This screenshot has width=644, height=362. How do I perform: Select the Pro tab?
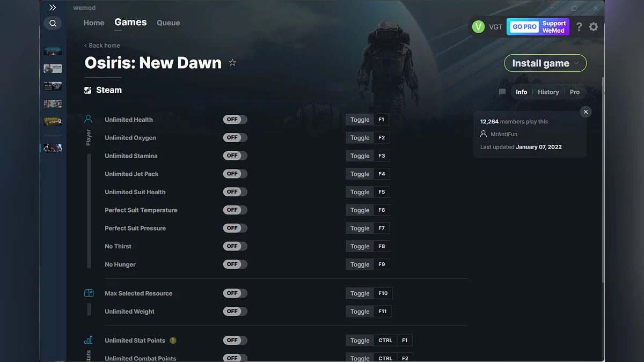575,92
